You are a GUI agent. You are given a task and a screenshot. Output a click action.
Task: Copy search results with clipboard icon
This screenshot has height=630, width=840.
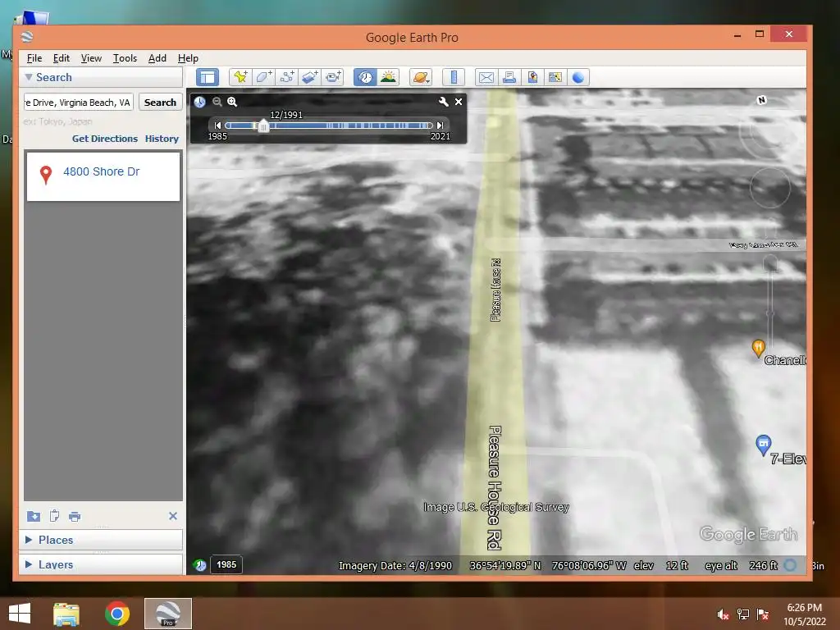pyautogui.click(x=54, y=517)
